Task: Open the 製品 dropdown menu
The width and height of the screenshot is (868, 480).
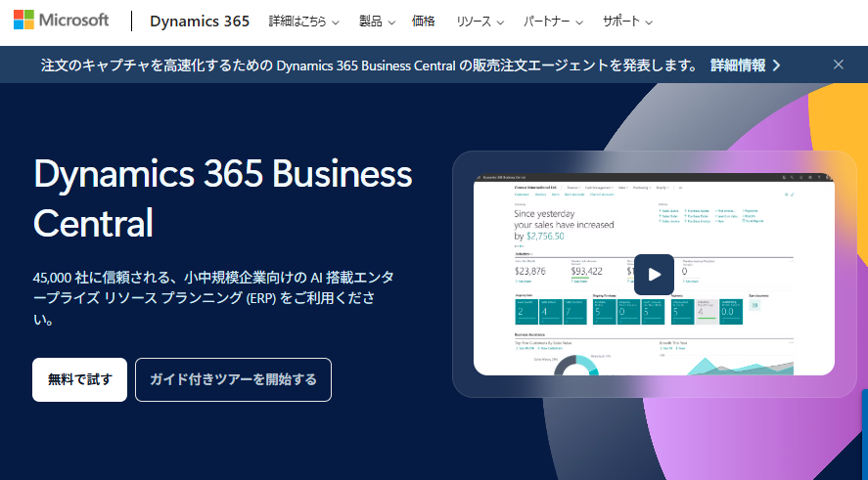Action: (x=377, y=21)
